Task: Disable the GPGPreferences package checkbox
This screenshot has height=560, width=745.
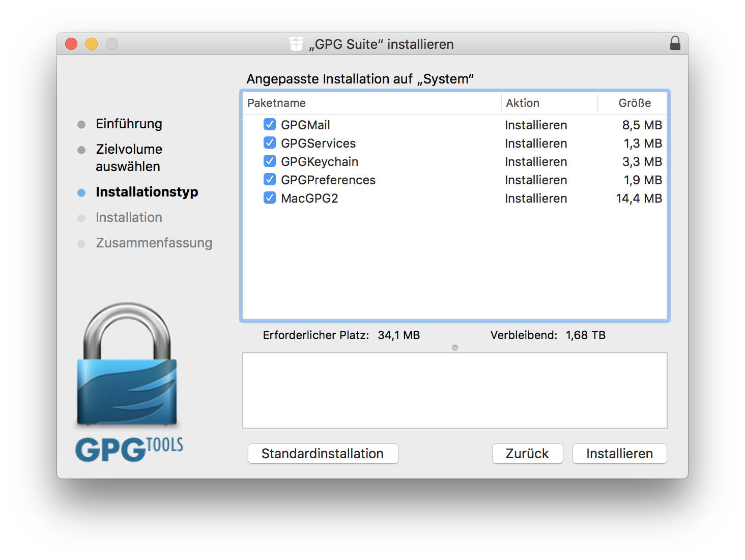Action: coord(270,180)
